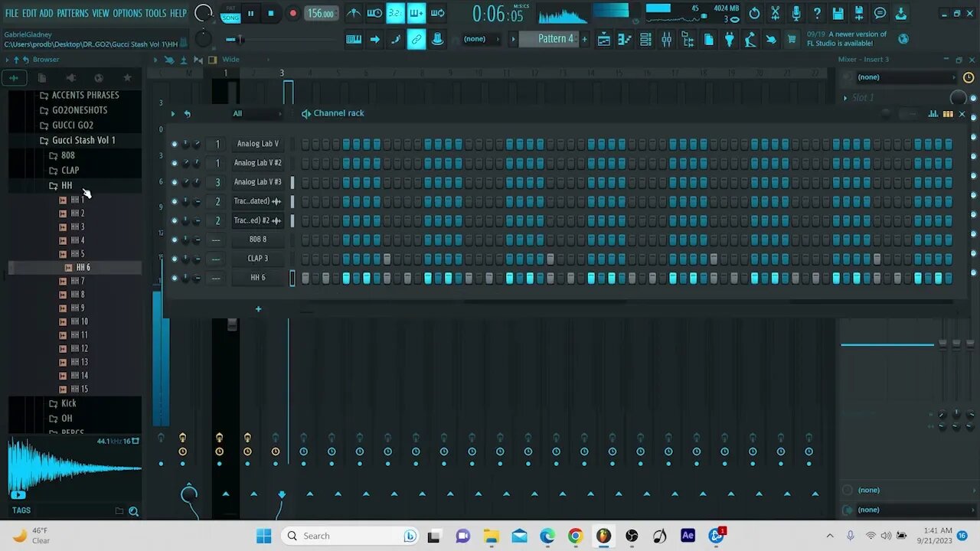This screenshot has width=980, height=551.
Task: Pause playback
Action: click(x=250, y=13)
